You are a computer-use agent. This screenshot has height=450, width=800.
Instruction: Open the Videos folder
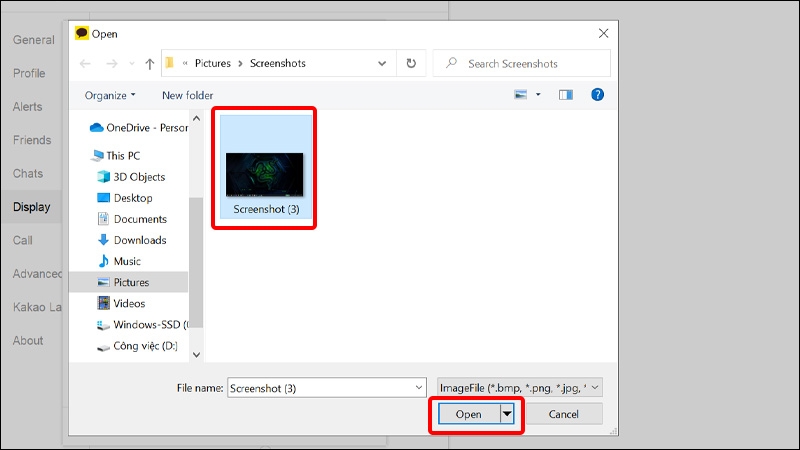click(x=121, y=304)
